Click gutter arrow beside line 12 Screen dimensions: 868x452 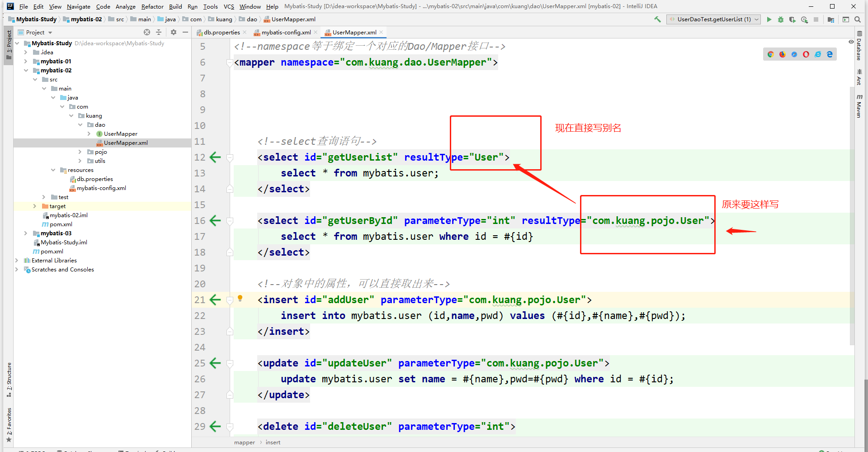click(x=216, y=157)
